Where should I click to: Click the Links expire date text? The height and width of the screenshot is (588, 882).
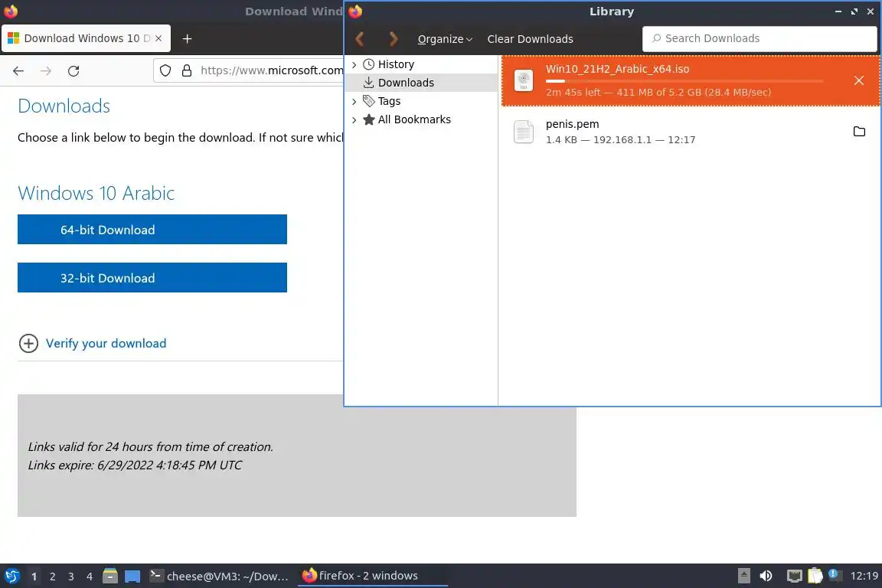click(x=135, y=465)
